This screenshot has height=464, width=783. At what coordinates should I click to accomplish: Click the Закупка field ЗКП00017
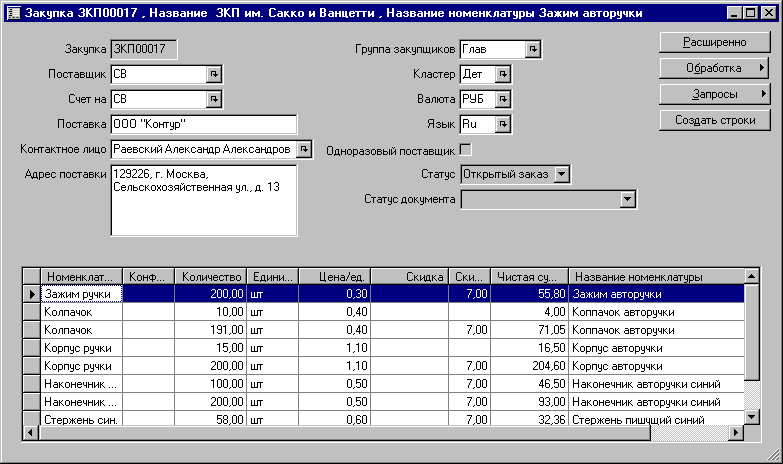point(144,49)
